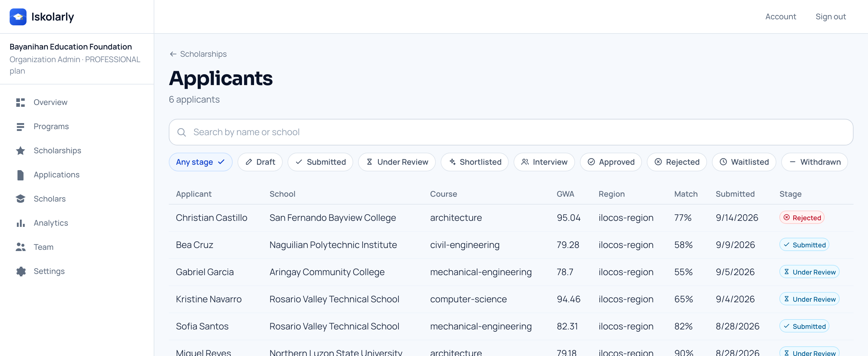The width and height of the screenshot is (868, 356).
Task: Click the Programs list icon
Action: coord(20,126)
